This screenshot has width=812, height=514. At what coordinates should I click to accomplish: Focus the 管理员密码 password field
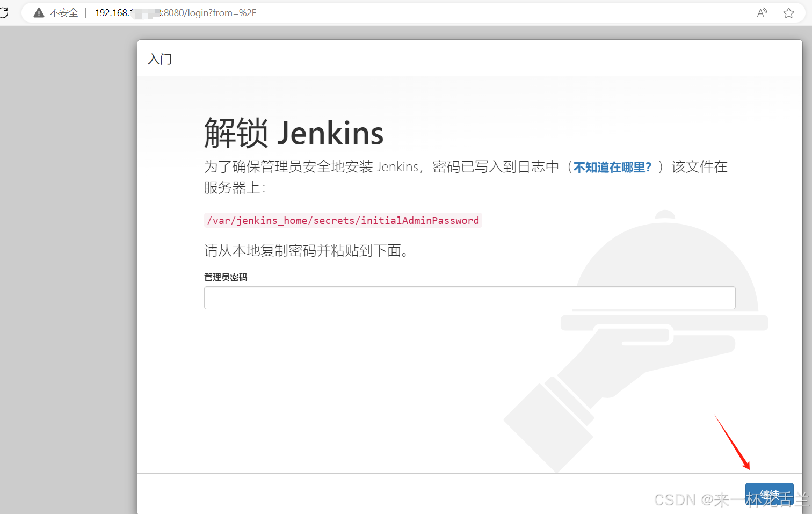tap(469, 298)
